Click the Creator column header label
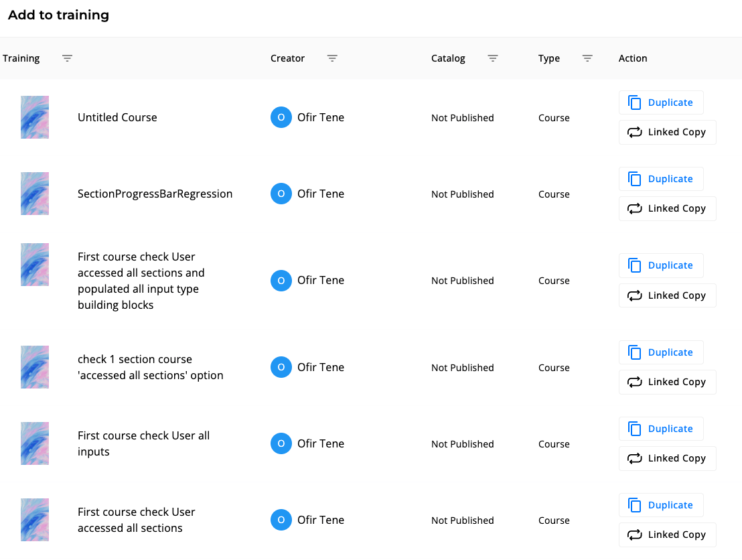The image size is (742, 560). pos(288,58)
